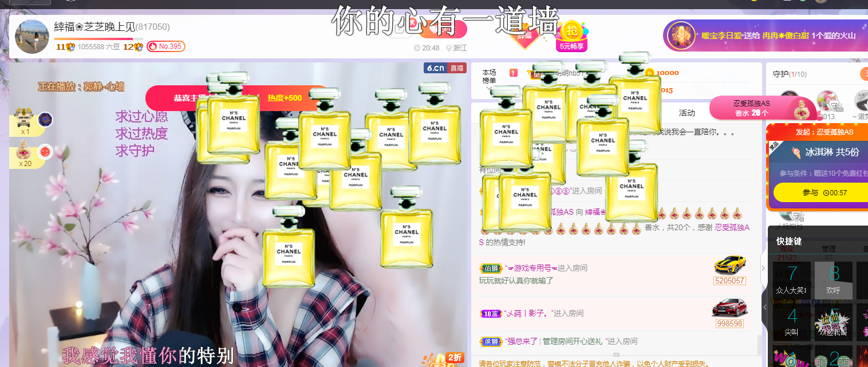Open the 爱的火山 gift announcement banner
Viewport: 868px width, 367px height.
click(765, 35)
